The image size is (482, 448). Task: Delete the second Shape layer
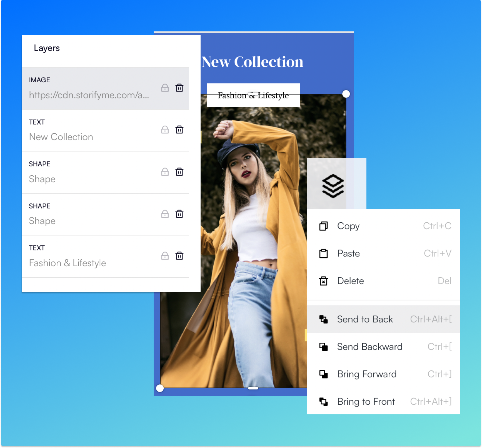(179, 214)
